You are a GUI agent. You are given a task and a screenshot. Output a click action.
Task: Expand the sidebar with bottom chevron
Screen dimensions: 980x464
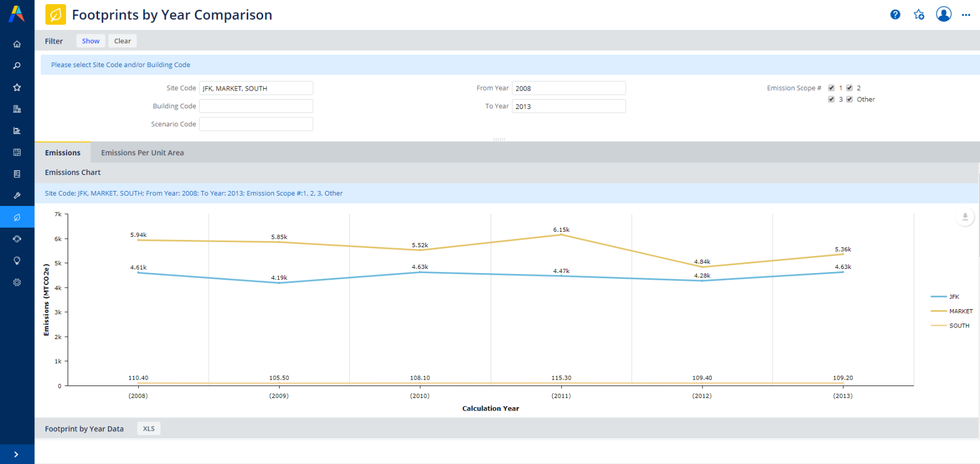16,454
